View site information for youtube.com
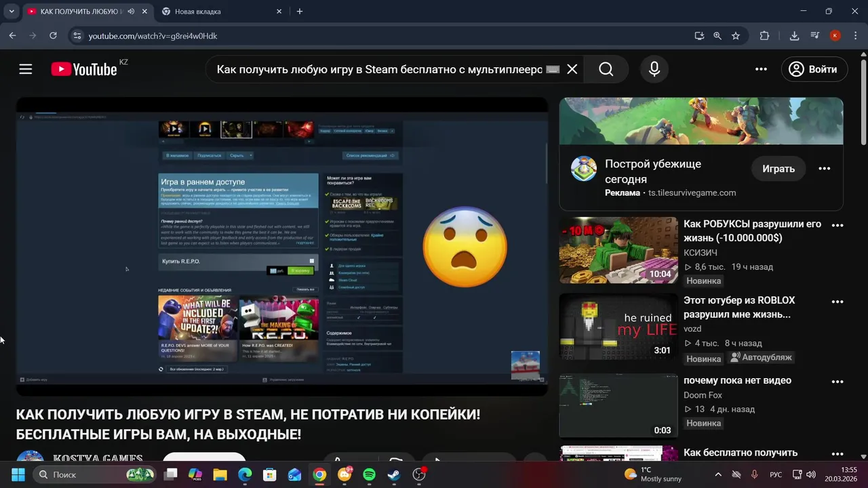This screenshot has width=868, height=488. [77, 36]
